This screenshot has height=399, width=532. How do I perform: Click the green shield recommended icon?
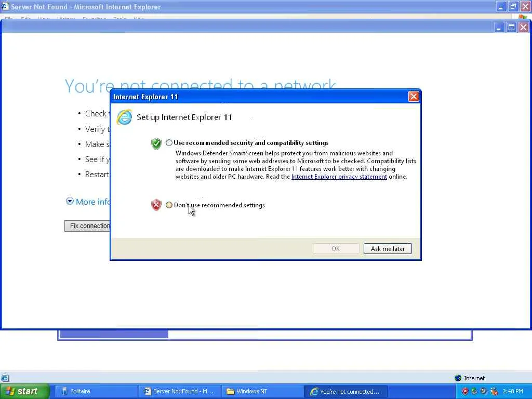pyautogui.click(x=156, y=143)
